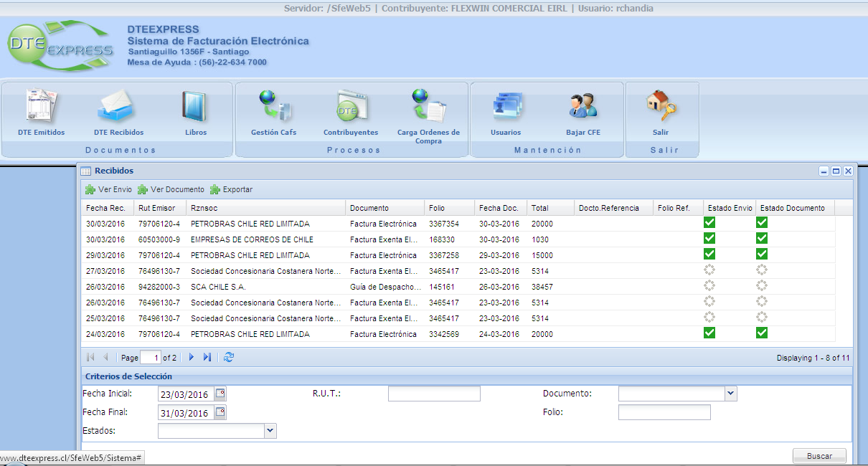868x466 pixels.
Task: Expand the Estados dropdown
Action: point(270,431)
